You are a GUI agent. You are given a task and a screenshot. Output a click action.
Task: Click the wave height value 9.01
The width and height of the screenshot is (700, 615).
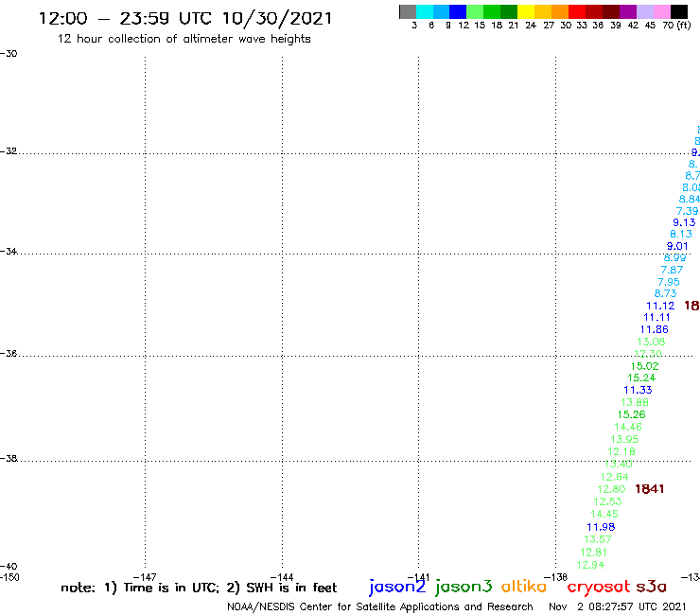coord(677,246)
